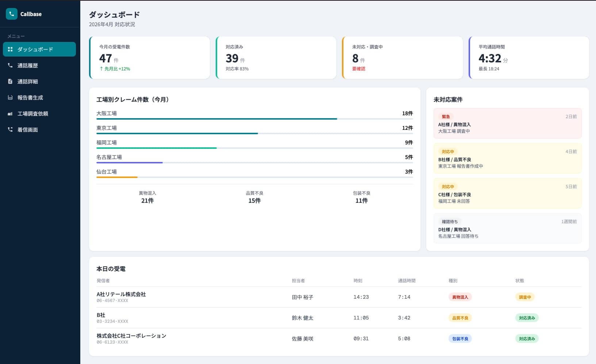Screen dimensions: 596x364
Task: Click the 発信者 column header
Action: 103,280
